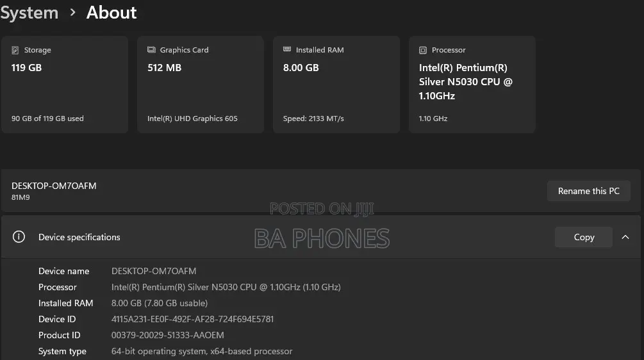Click 'Intel(R) UHD Graphics 605' text

tap(192, 119)
